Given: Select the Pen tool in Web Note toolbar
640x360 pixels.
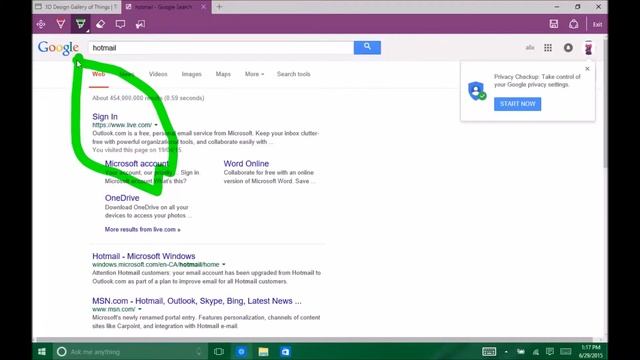Looking at the screenshot, I should click(61, 24).
